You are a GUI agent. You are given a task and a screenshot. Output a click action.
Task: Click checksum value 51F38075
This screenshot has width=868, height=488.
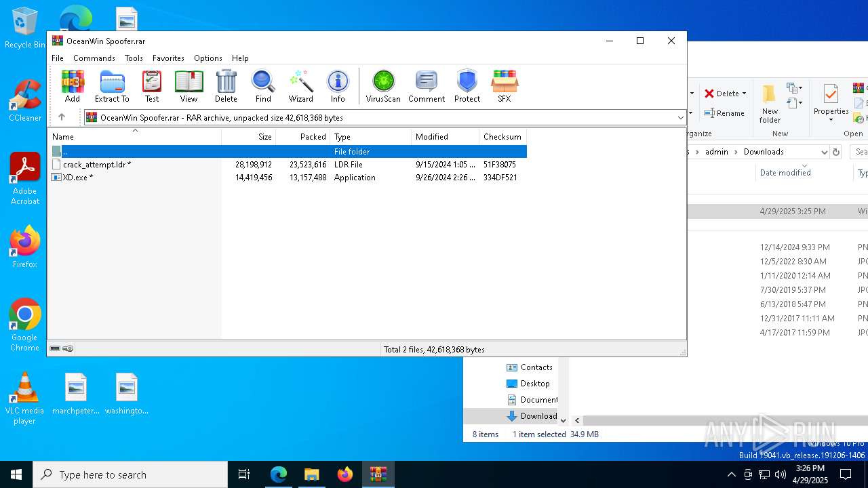(x=500, y=165)
